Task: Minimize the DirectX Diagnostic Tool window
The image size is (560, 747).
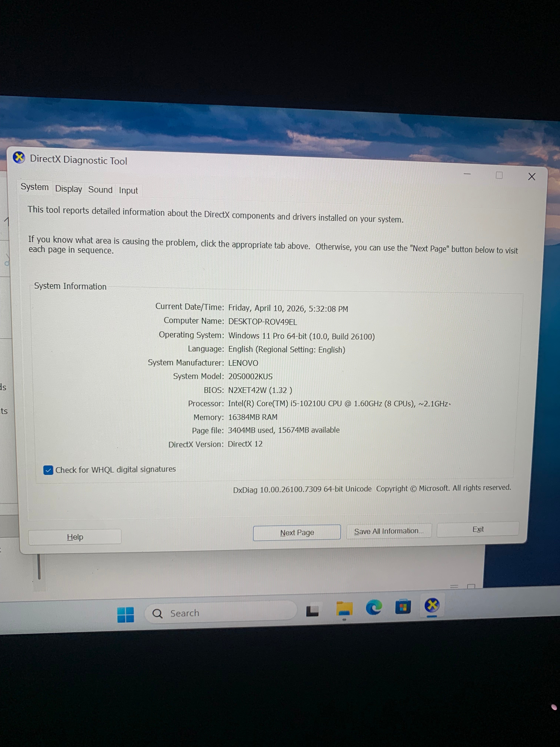Action: tap(467, 174)
